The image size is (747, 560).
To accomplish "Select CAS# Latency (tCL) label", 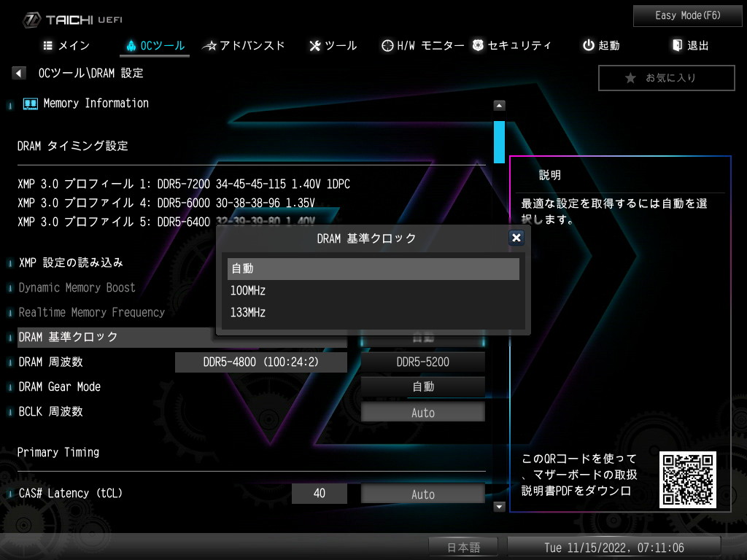I will (x=71, y=494).
